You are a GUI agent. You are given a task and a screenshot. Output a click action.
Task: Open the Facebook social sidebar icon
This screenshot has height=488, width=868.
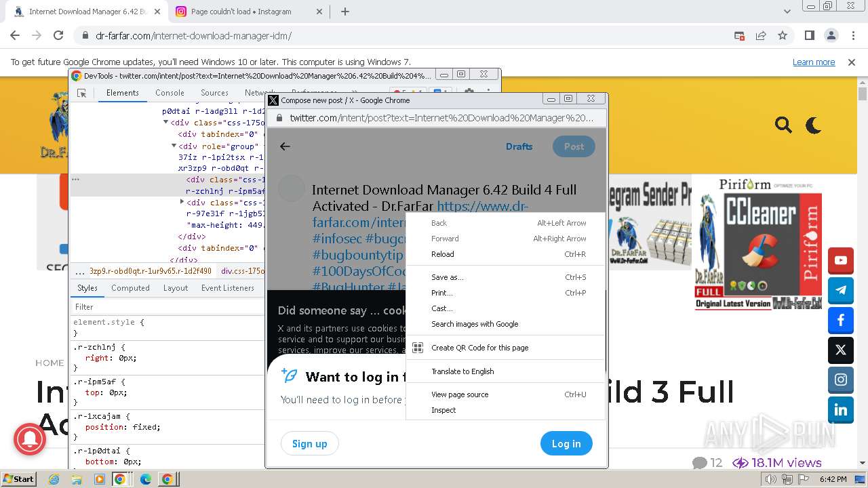point(841,320)
